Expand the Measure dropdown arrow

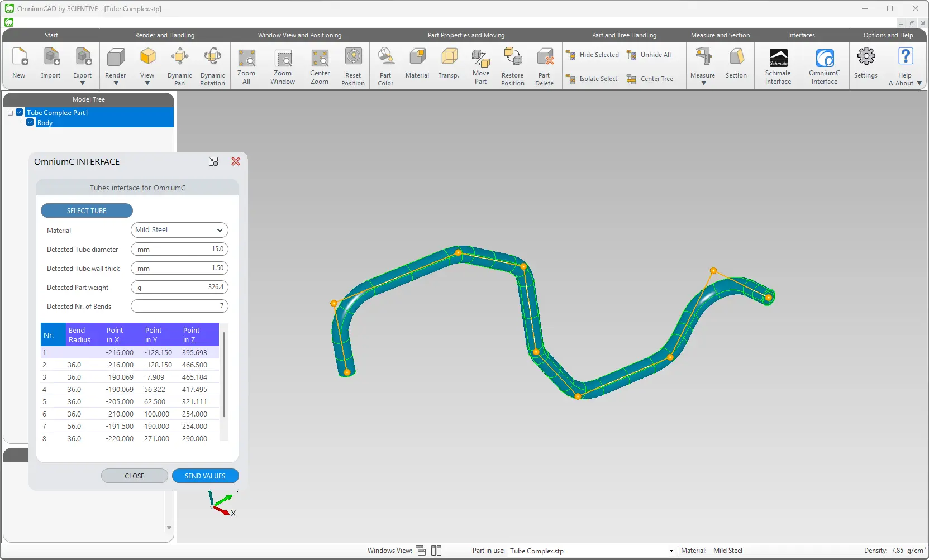coord(703,83)
